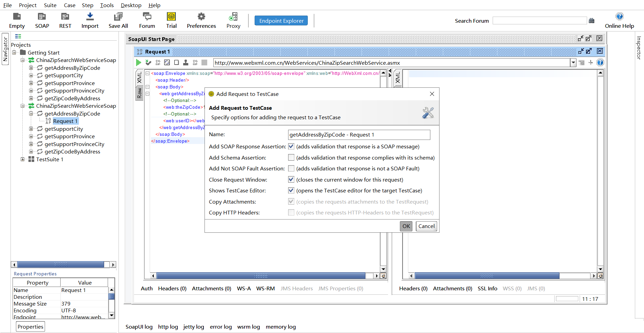Open the Desktop menu

(x=131, y=5)
